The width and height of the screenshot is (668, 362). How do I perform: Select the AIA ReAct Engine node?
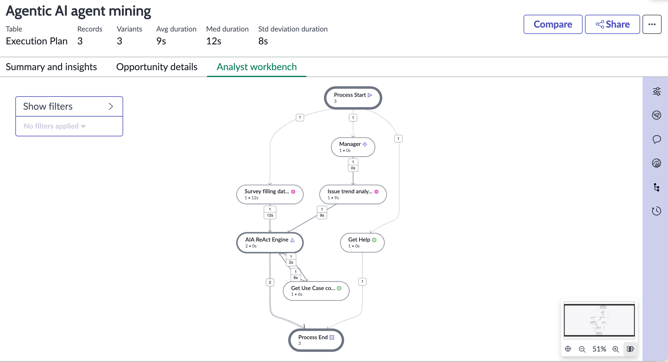coord(270,242)
